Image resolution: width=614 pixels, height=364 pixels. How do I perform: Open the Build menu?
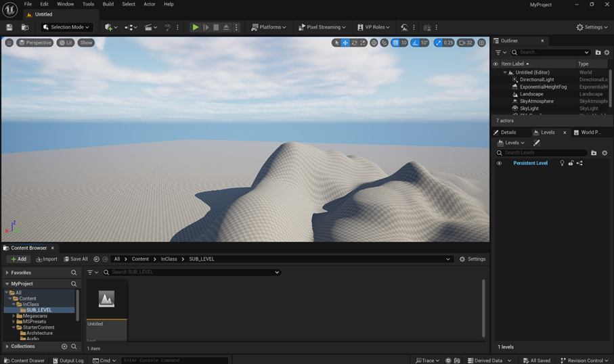coord(108,4)
